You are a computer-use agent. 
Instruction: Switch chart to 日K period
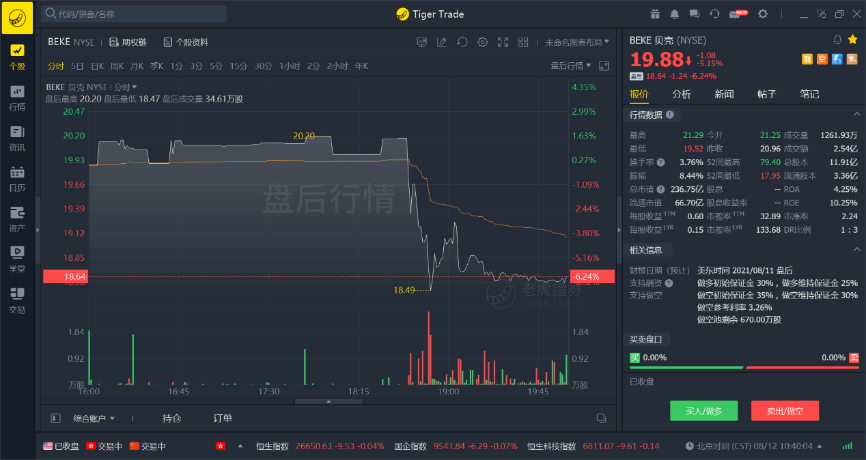coord(97,66)
